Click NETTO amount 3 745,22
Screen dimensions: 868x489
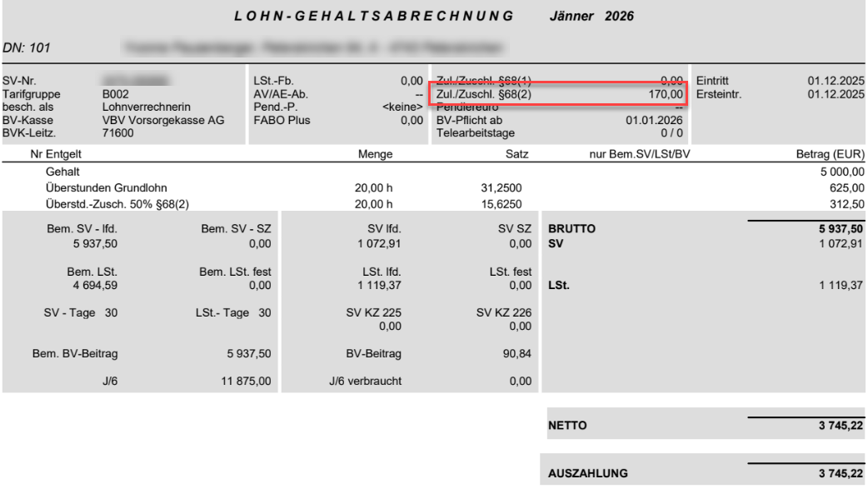pos(841,426)
